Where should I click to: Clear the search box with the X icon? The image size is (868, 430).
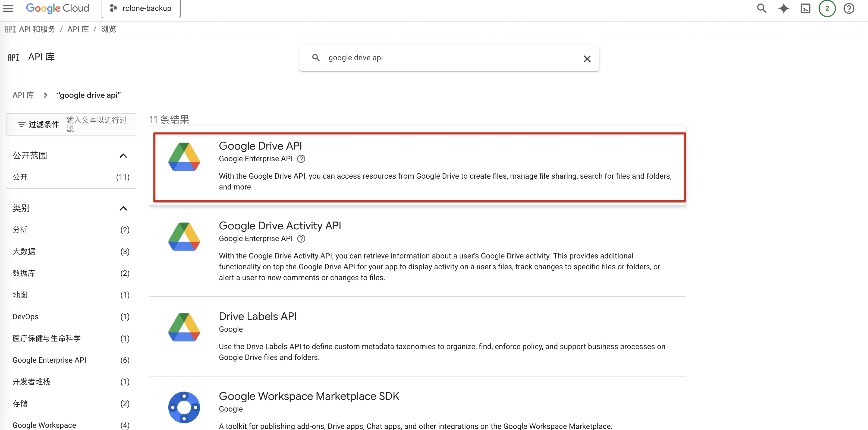[x=587, y=59]
